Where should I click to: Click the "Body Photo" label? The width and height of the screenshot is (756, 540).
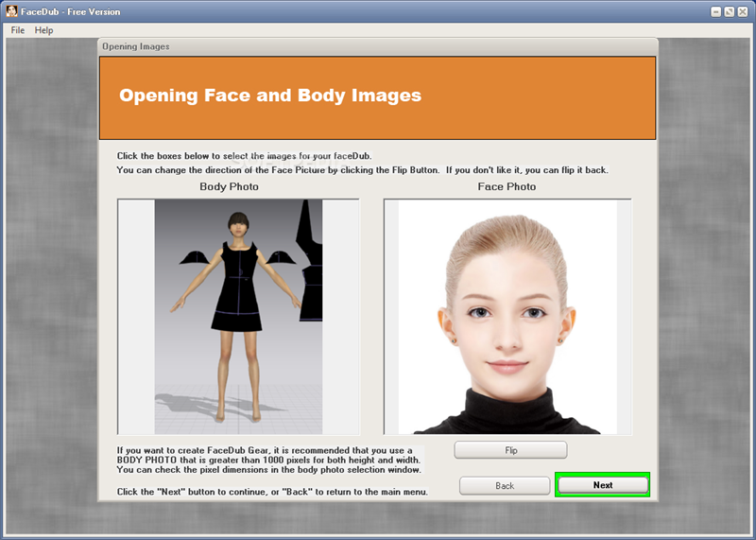pos(229,187)
